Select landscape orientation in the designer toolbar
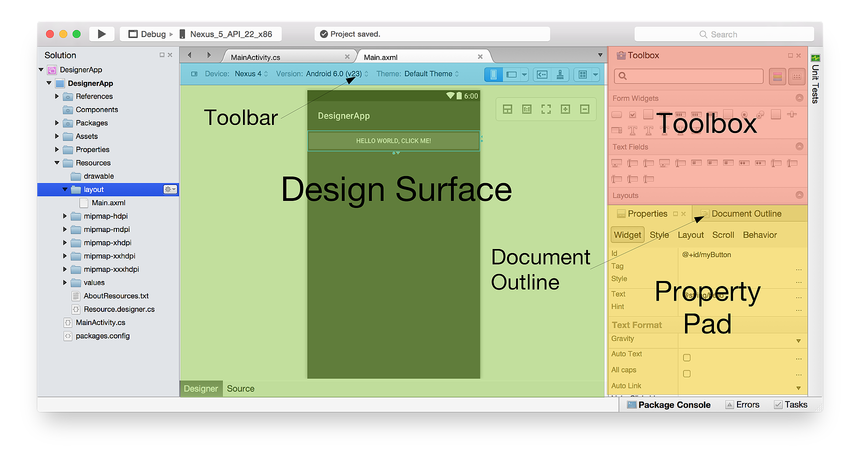This screenshot has width=860, height=465. pos(511,75)
